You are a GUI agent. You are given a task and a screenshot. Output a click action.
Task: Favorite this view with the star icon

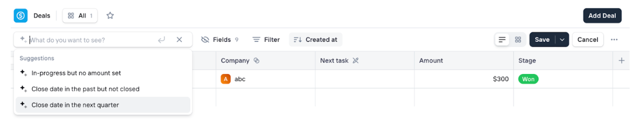[x=110, y=15]
